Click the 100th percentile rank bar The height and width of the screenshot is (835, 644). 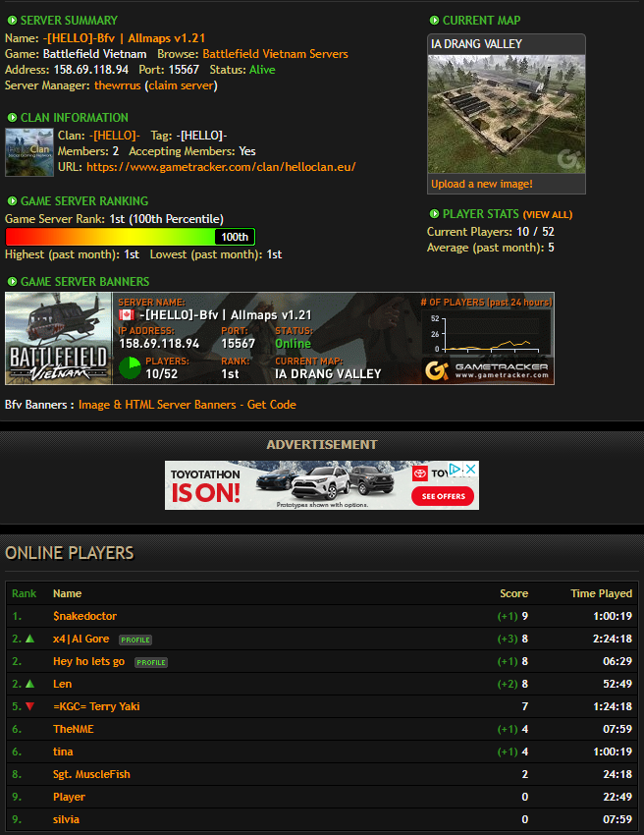tap(131, 237)
